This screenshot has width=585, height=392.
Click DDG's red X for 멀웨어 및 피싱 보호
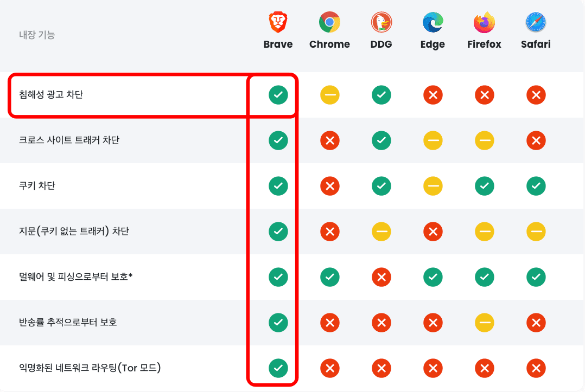[x=381, y=277]
